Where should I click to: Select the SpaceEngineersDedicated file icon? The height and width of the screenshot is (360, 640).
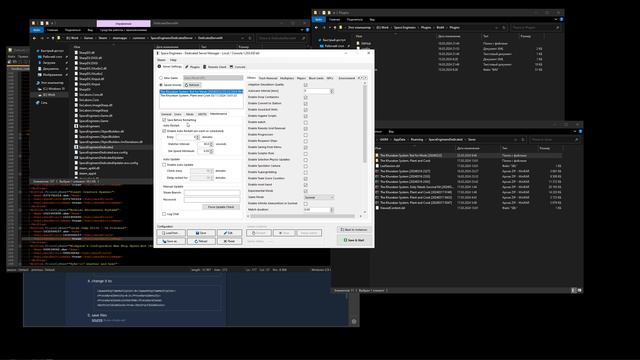[76, 147]
